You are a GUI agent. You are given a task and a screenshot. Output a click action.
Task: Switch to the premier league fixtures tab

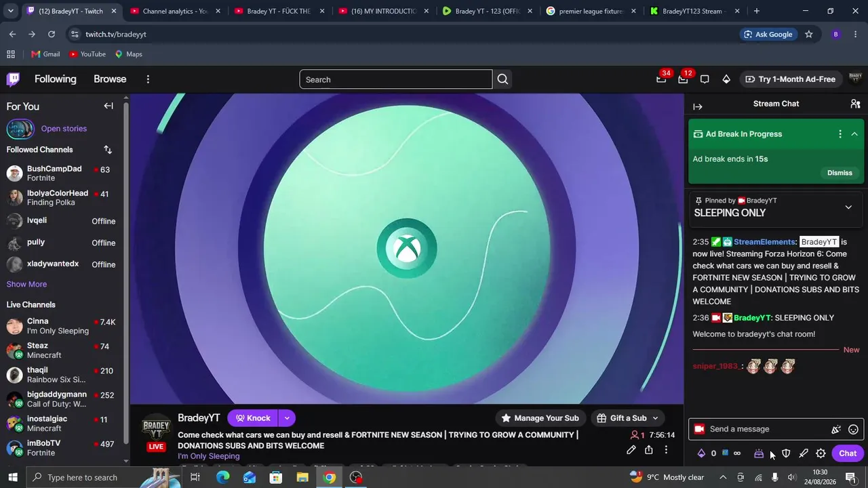[591, 11]
